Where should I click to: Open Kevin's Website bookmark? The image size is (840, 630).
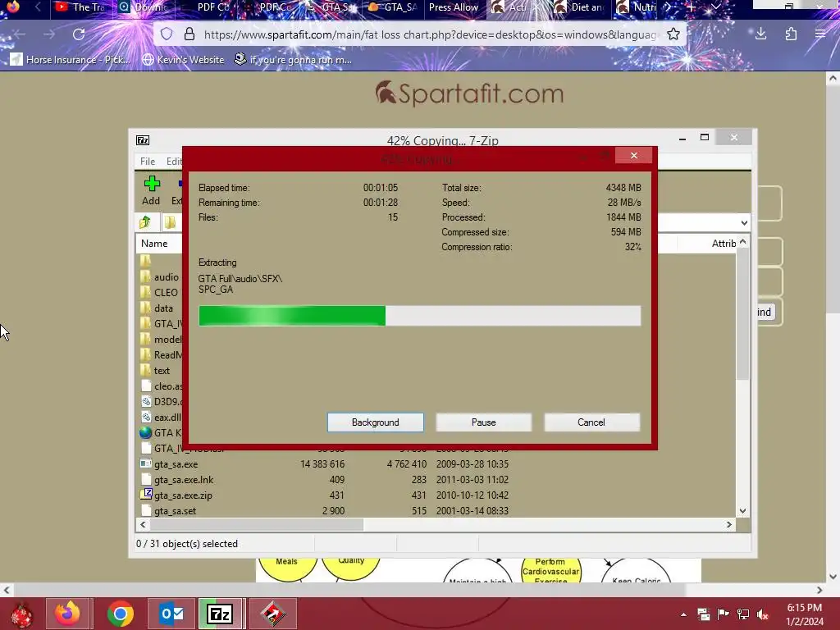pos(183,59)
